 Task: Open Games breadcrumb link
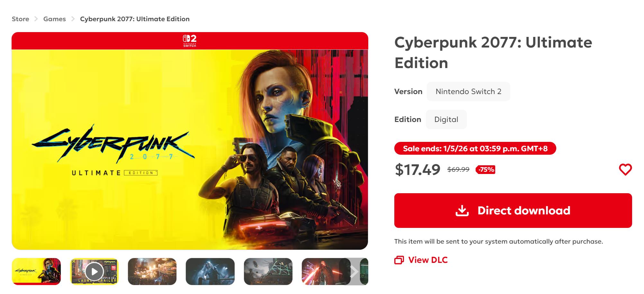(x=55, y=19)
